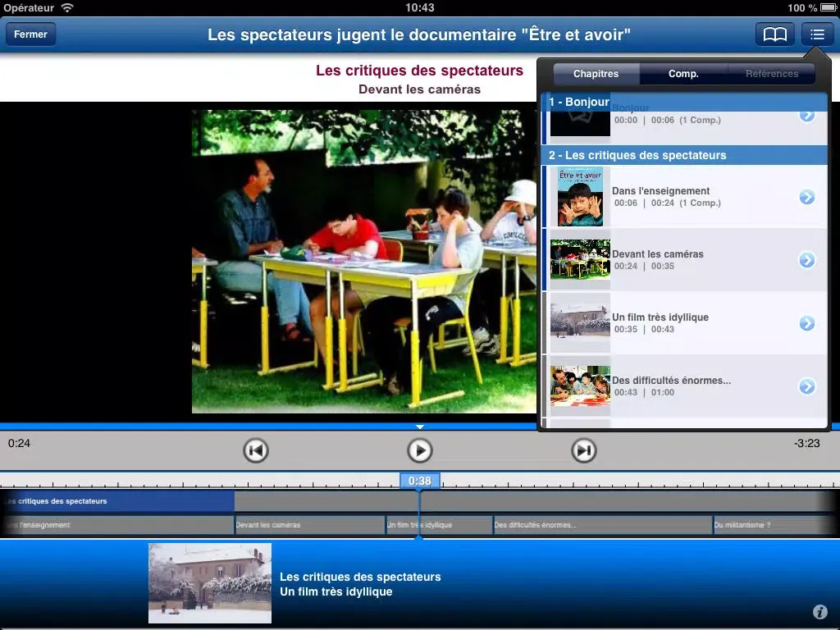This screenshot has width=840, height=630.
Task: Tap the Dans l'enseignement title text
Action: tap(660, 190)
